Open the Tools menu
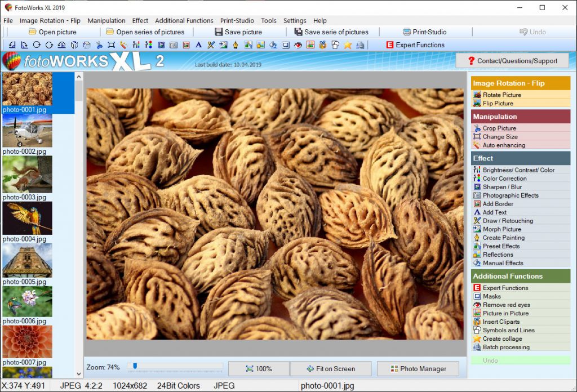 pyautogui.click(x=268, y=20)
